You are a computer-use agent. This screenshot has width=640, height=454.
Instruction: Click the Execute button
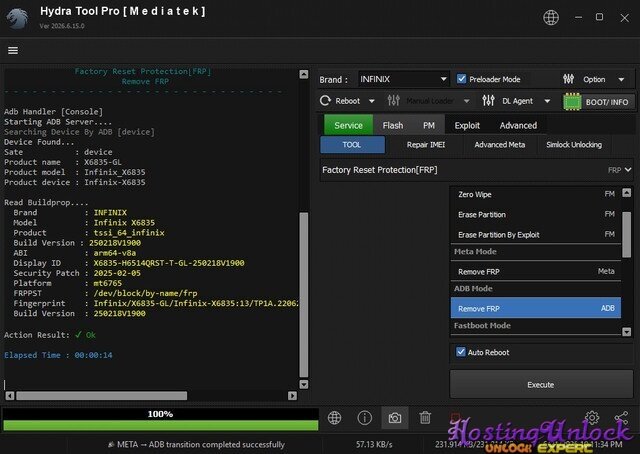541,385
